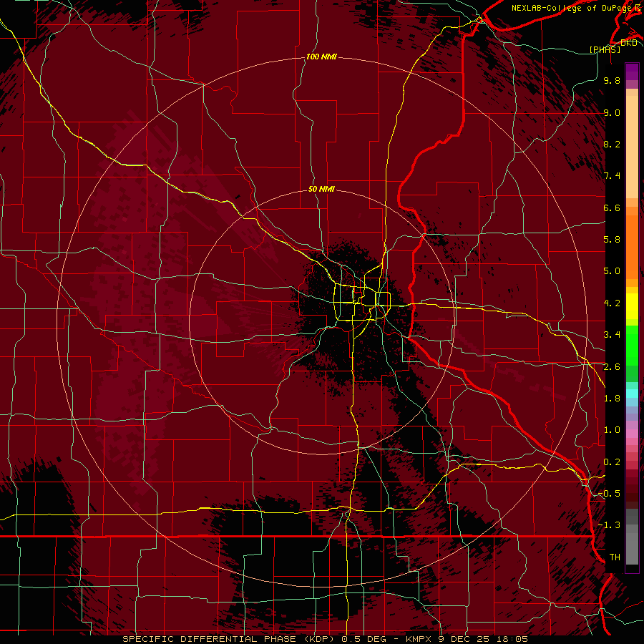
Task: Select the 9.8 value on color scale
Action: coord(612,80)
